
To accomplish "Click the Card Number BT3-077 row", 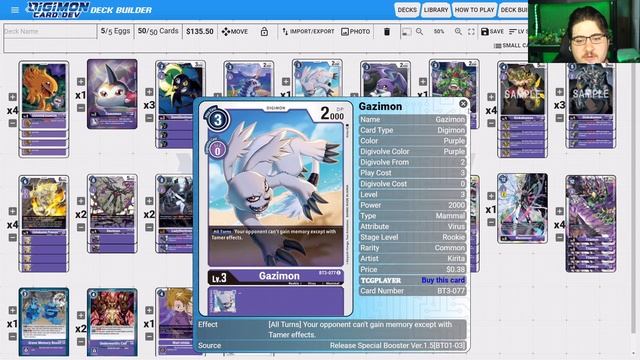I will [412, 291].
